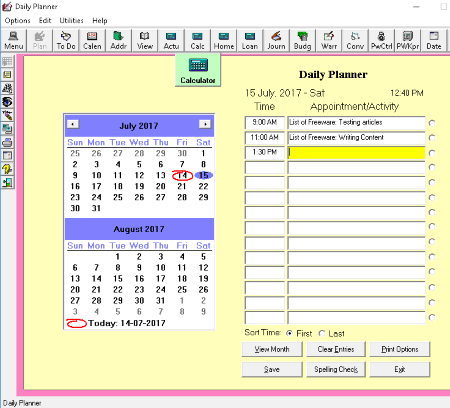Open the PwCtrl toolbar tool
The width and height of the screenshot is (450, 408).
pos(381,41)
